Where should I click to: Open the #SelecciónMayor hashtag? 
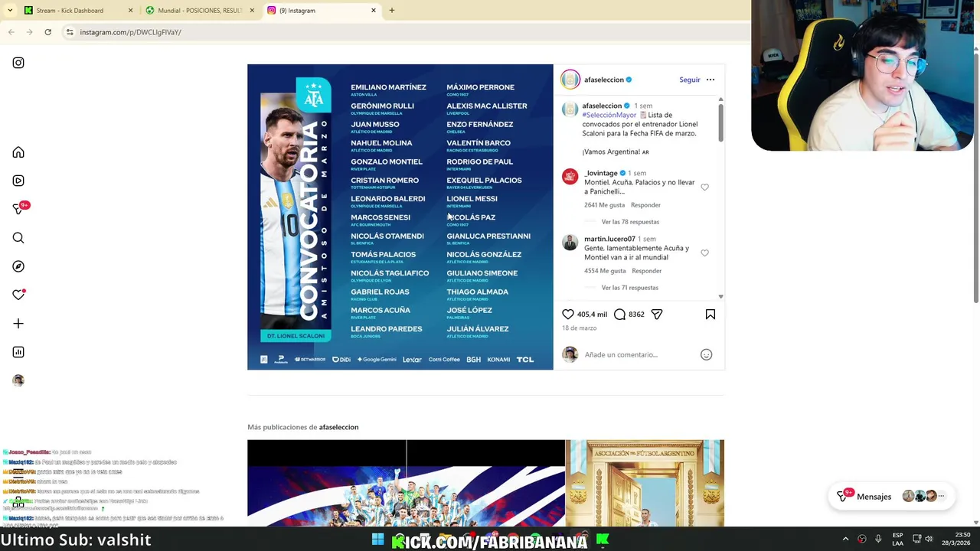pyautogui.click(x=609, y=115)
